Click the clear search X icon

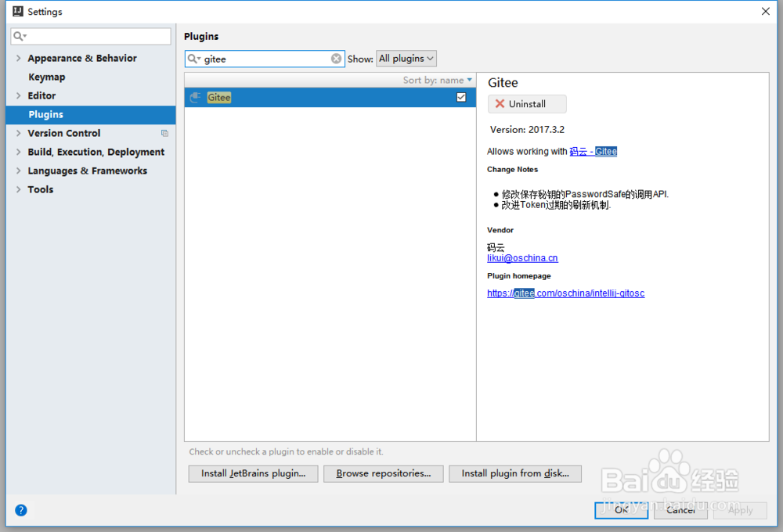click(336, 59)
